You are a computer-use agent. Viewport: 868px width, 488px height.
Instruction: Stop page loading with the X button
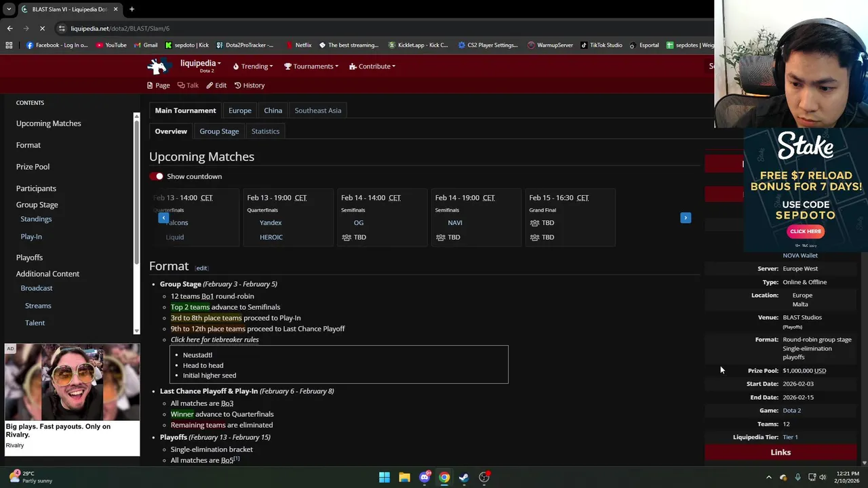click(x=42, y=28)
